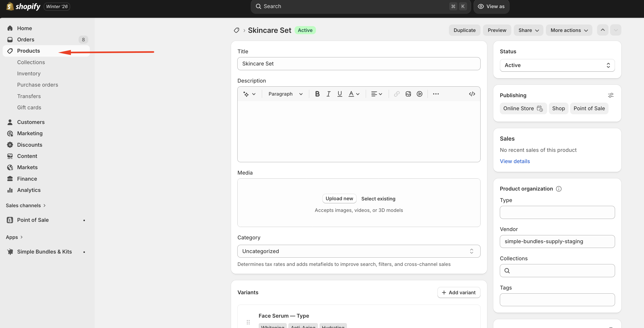
Task: Open the Publishing settings sliders icon
Action: 611,95
